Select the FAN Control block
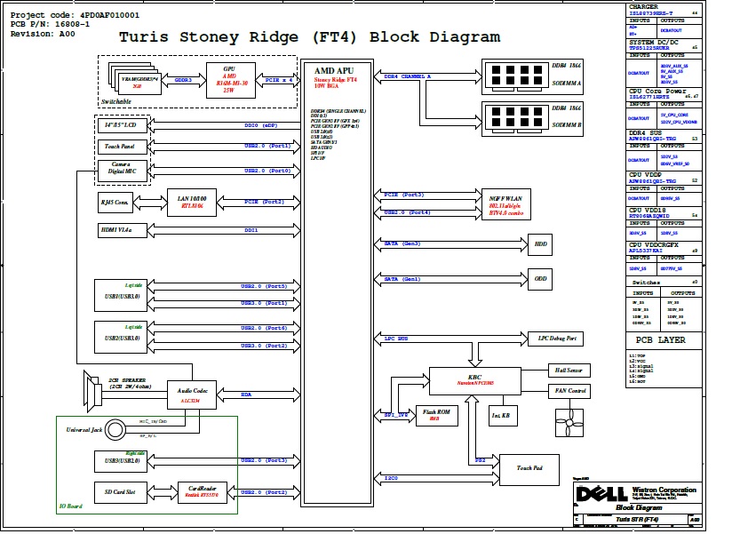The height and width of the screenshot is (534, 756). (569, 391)
